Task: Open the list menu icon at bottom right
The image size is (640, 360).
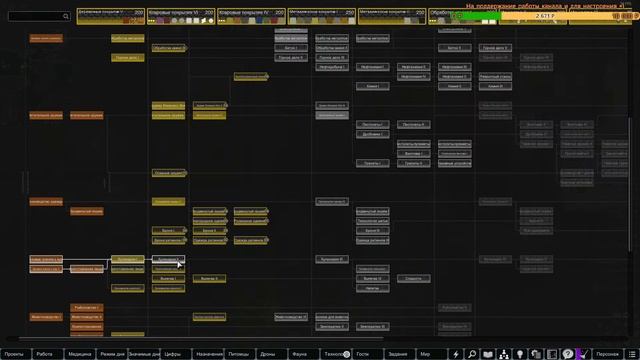Action: click(x=632, y=354)
